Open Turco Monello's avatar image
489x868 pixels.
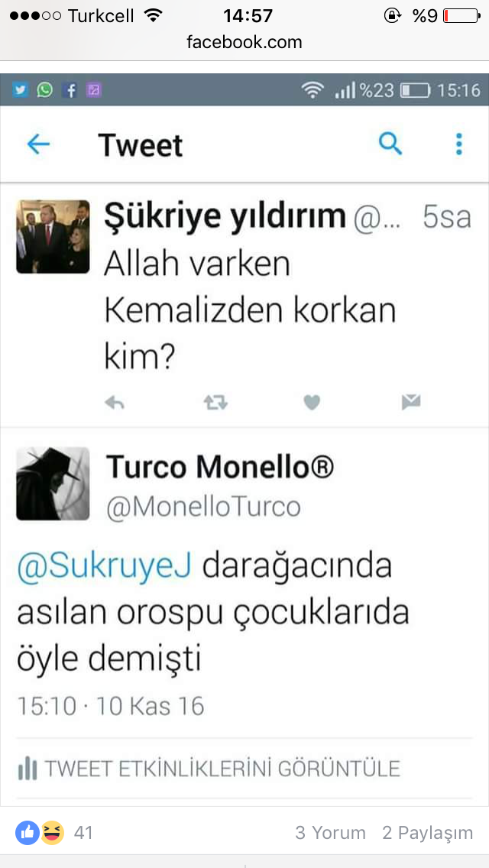point(53,483)
